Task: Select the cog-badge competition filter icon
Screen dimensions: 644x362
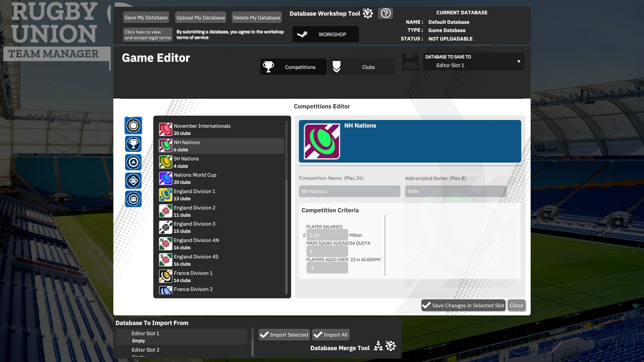Action: pos(133,162)
